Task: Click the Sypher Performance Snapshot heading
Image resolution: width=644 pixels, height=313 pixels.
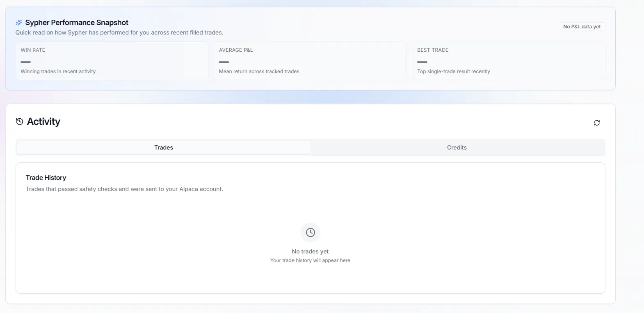Action: [77, 23]
